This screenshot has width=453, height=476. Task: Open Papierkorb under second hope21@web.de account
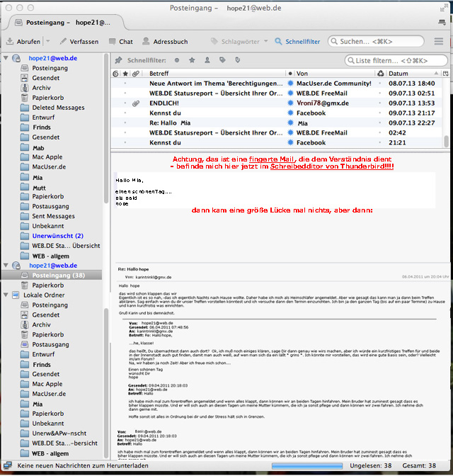(47, 285)
